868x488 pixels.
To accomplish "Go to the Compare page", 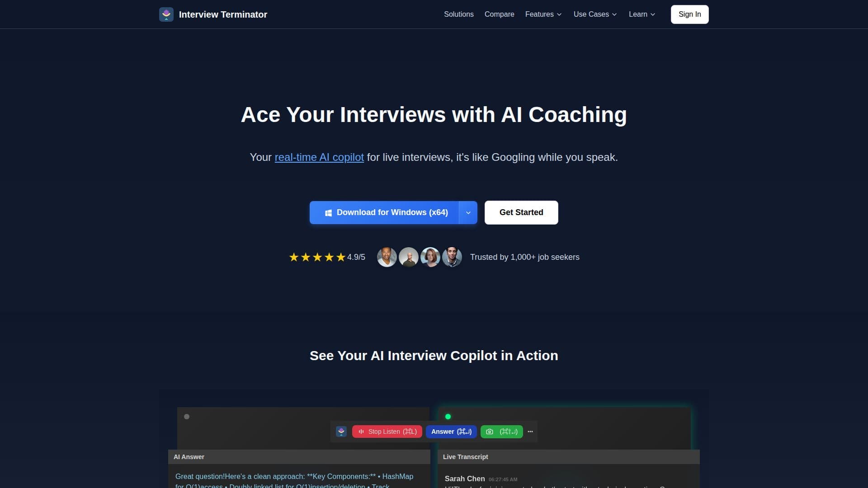I will point(499,14).
